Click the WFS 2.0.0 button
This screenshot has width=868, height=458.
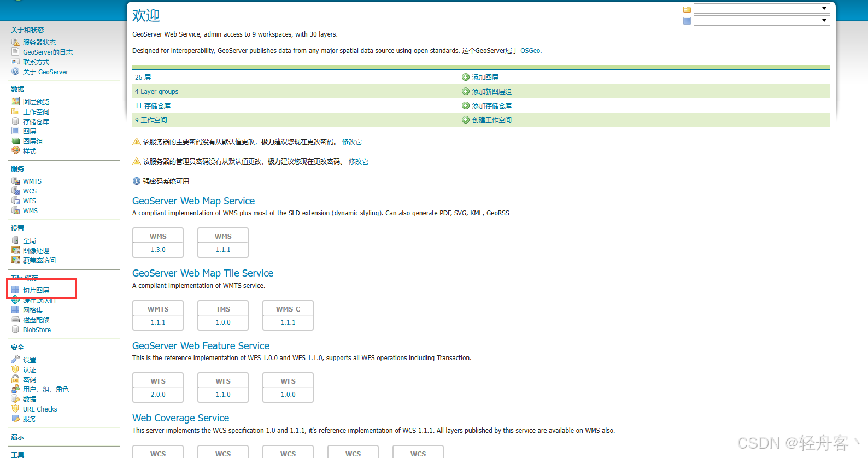tap(158, 387)
